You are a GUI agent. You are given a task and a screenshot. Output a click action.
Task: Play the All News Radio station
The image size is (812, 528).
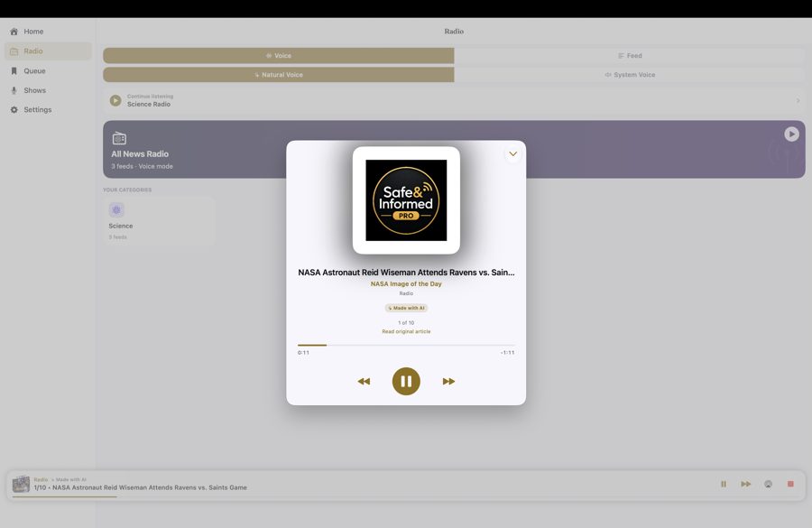pos(791,134)
